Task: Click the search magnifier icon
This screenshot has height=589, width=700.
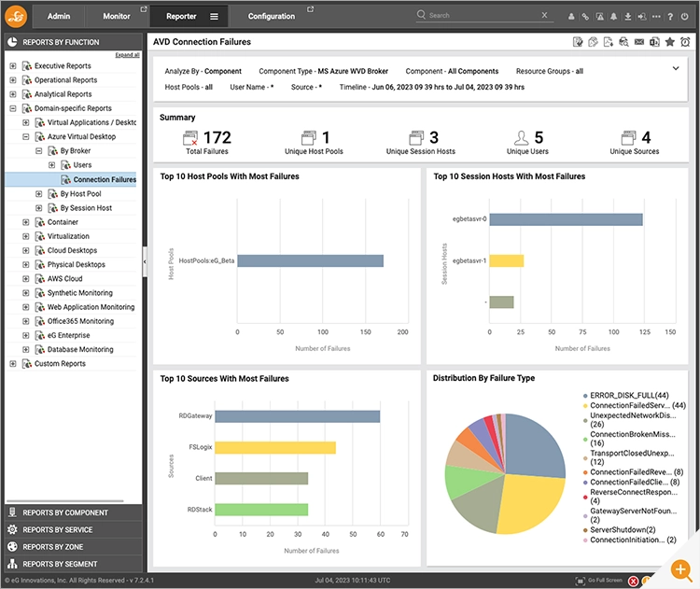Action: coord(421,15)
